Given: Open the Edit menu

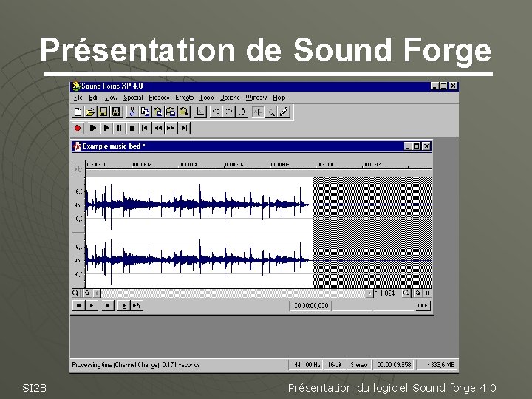Looking at the screenshot, I should [x=93, y=98].
